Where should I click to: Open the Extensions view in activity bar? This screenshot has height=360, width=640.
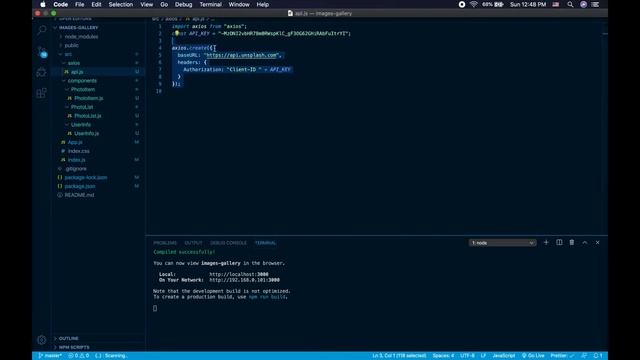point(42,93)
